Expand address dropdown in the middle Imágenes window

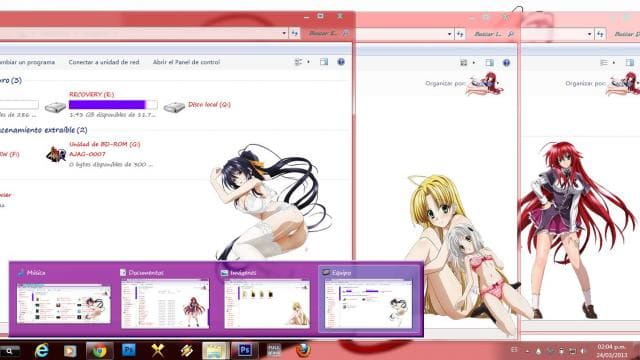point(449,34)
